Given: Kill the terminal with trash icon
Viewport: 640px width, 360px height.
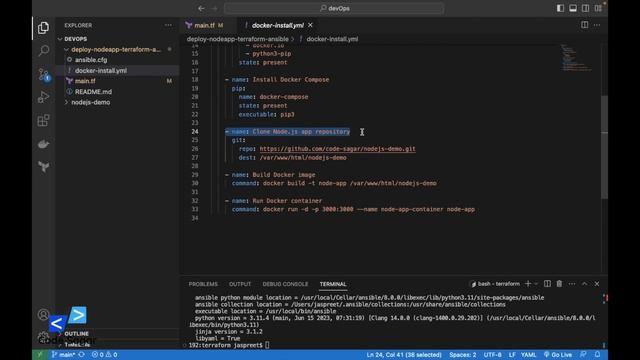Looking at the screenshot, I should click(x=559, y=284).
